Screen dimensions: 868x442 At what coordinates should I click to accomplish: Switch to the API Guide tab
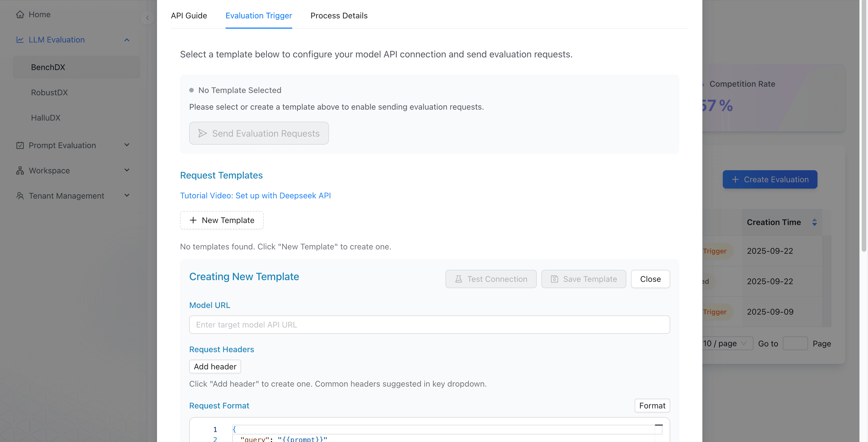pyautogui.click(x=189, y=15)
